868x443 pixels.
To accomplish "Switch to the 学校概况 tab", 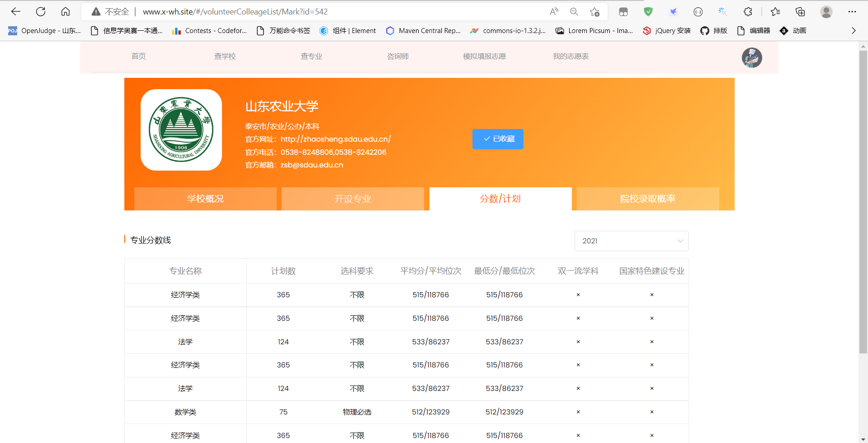I will 205,199.
